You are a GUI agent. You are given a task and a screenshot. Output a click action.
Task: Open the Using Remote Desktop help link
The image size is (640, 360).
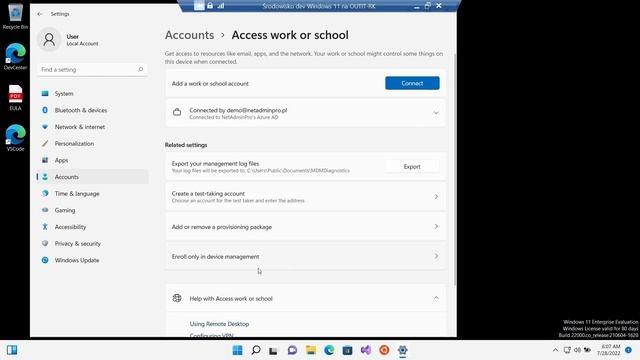coord(219,324)
